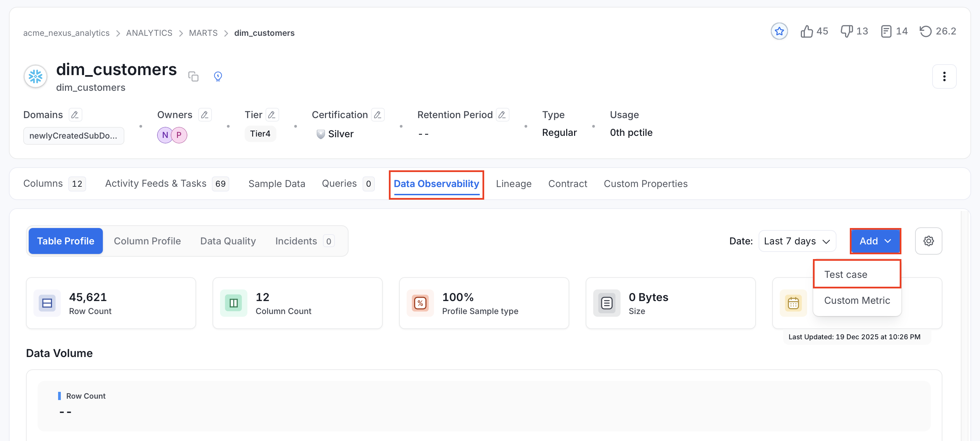The width and height of the screenshot is (980, 441).
Task: Edit Certification with the pencil icon
Action: tap(377, 114)
